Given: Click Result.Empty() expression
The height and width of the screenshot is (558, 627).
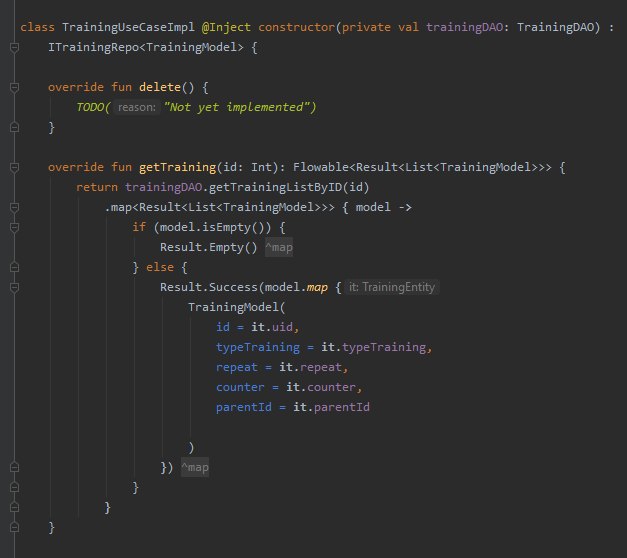Looking at the screenshot, I should [208, 247].
